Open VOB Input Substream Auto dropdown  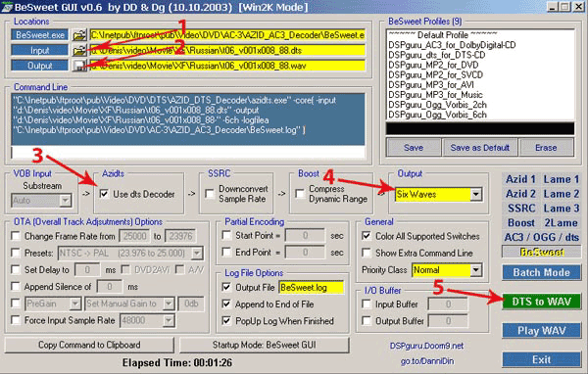pyautogui.click(x=66, y=201)
